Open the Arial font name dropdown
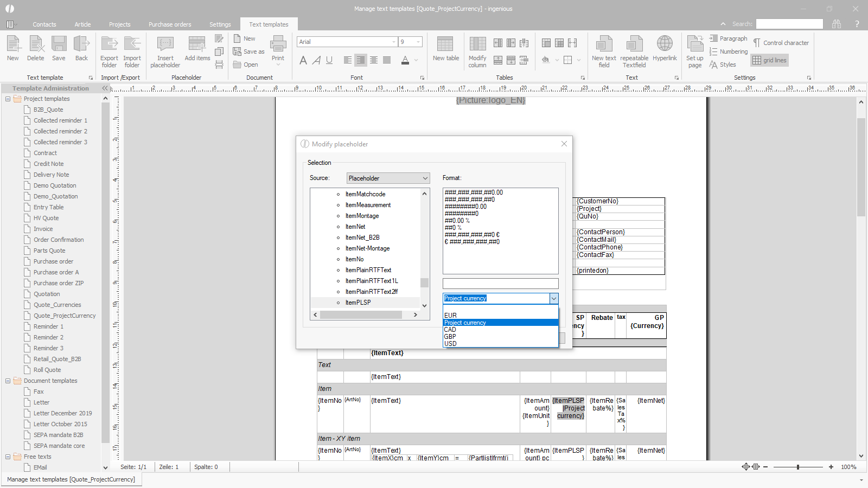The image size is (868, 488). [x=394, y=42]
